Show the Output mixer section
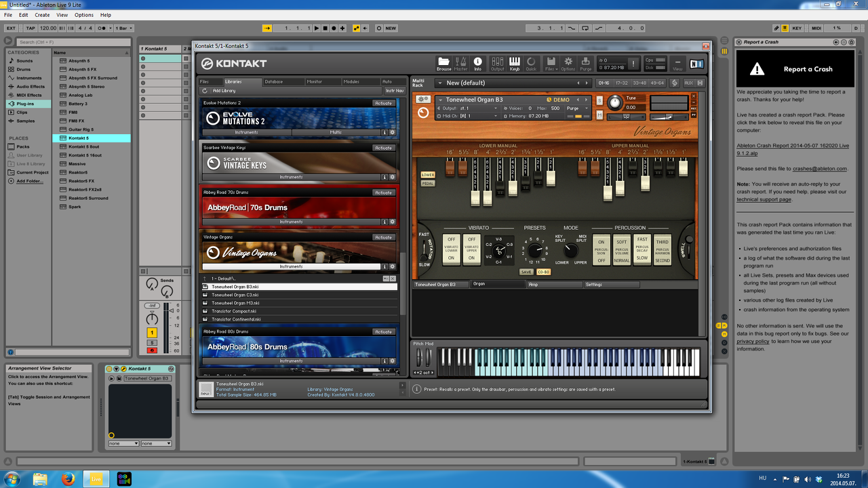 tap(498, 64)
